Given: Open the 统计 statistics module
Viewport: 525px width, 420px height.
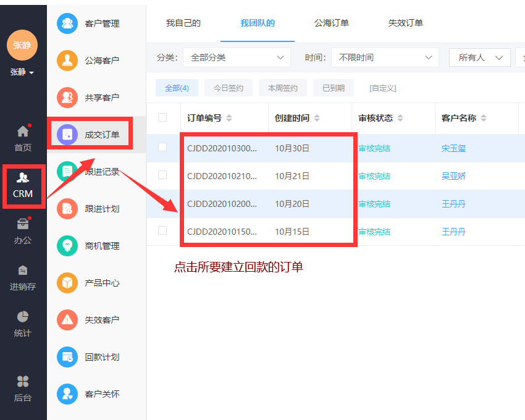Looking at the screenshot, I should pyautogui.click(x=23, y=324).
